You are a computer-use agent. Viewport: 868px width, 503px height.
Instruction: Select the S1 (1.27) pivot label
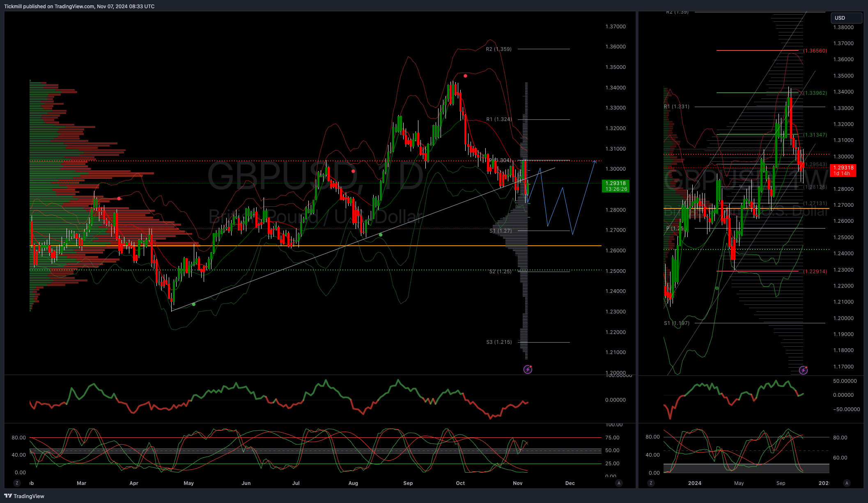(x=501, y=231)
